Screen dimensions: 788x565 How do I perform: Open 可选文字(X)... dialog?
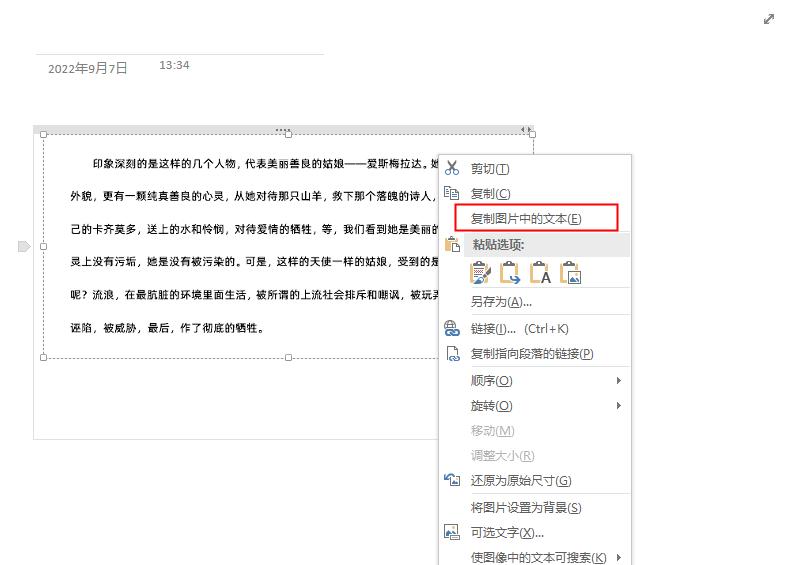pyautogui.click(x=535, y=532)
